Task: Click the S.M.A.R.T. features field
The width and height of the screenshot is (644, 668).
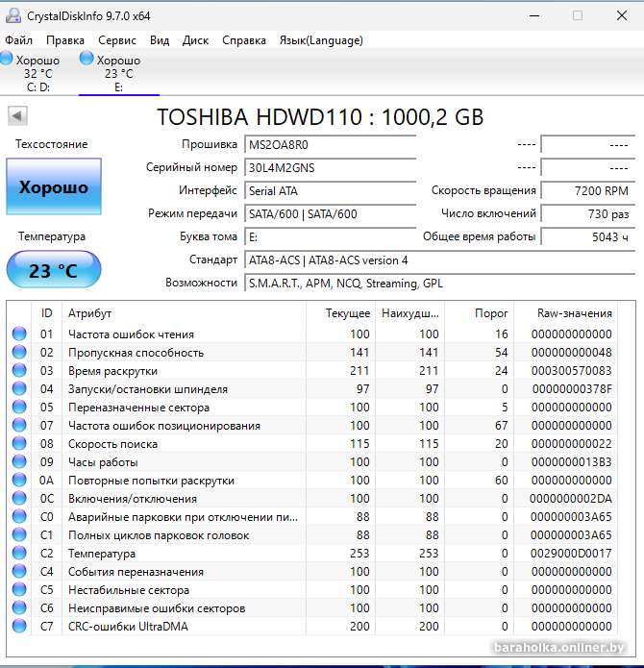Action: click(439, 283)
